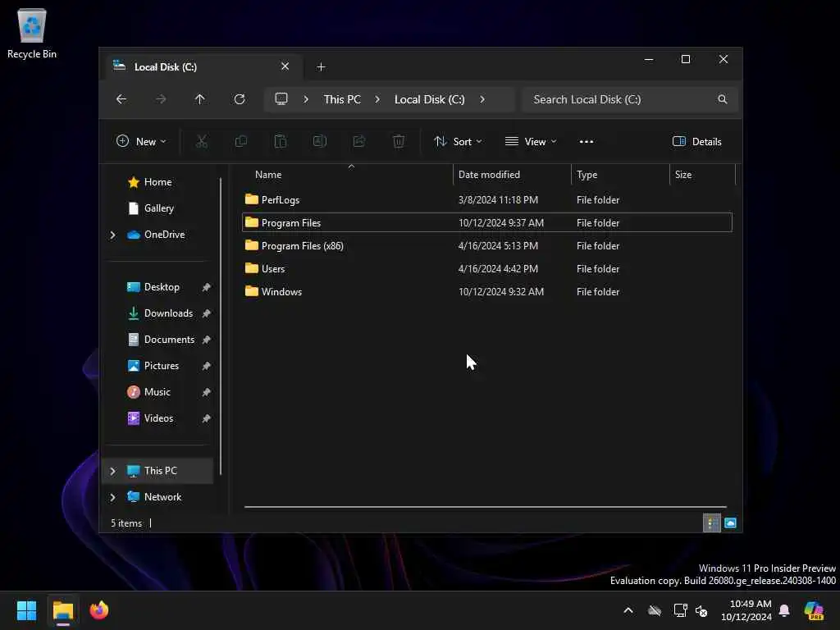Select the PerfLogs folder
The image size is (840, 630).
click(487, 200)
